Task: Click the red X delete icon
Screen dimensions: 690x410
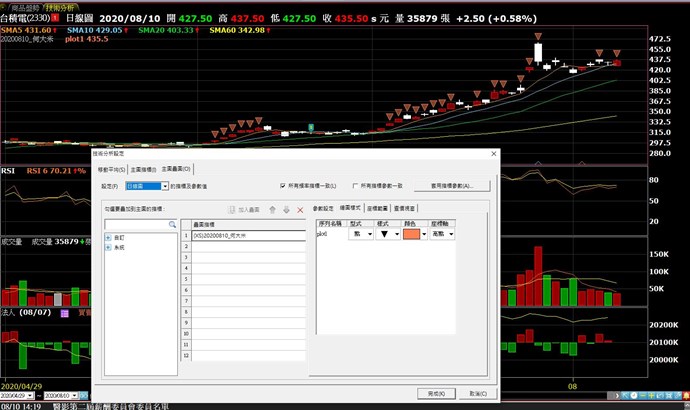Action: 300,209
